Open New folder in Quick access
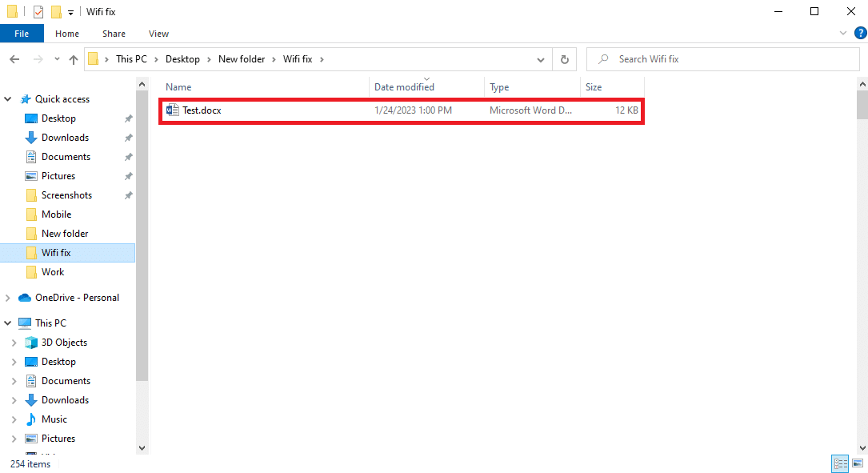Screen dimensions: 868x473 point(64,234)
